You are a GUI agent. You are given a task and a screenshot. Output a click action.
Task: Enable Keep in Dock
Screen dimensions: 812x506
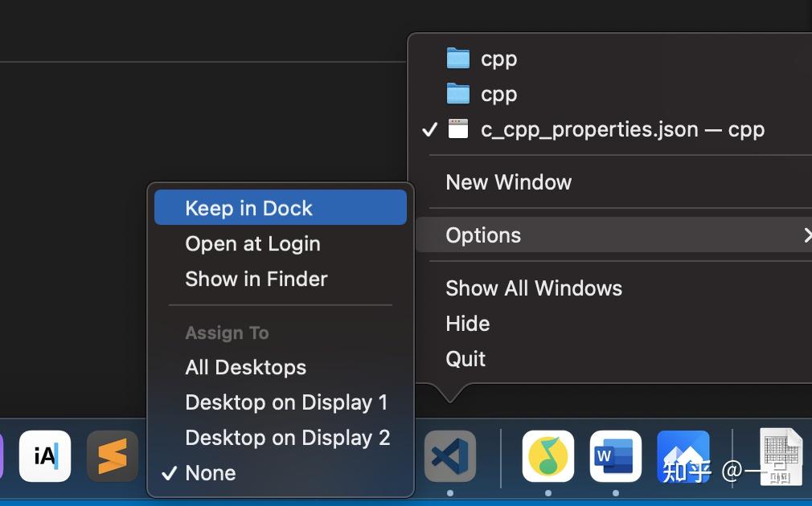248,208
